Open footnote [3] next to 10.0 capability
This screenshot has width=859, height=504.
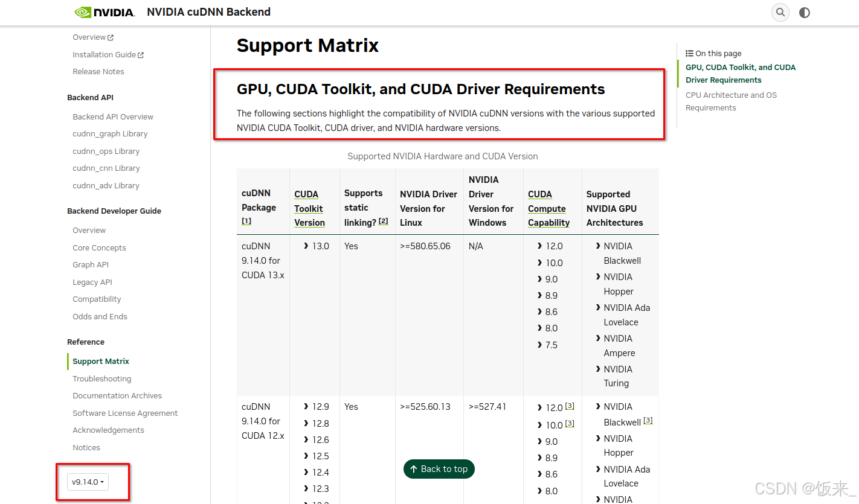click(570, 423)
